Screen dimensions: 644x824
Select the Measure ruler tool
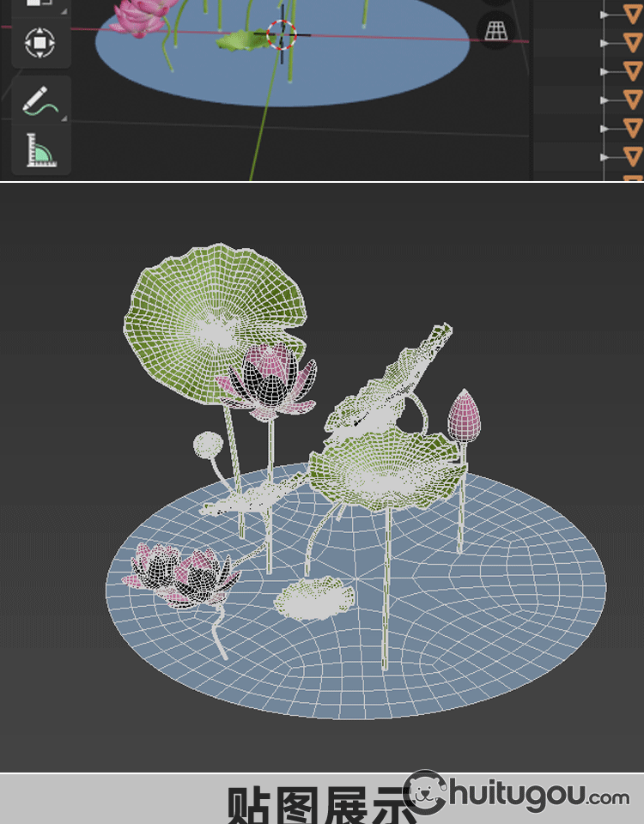(x=39, y=149)
